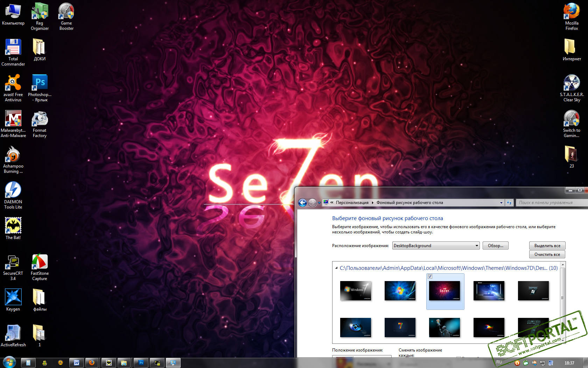588x368 pixels.
Task: Select Malwarebytes Anti-Malware desktop icon
Action: point(13,124)
